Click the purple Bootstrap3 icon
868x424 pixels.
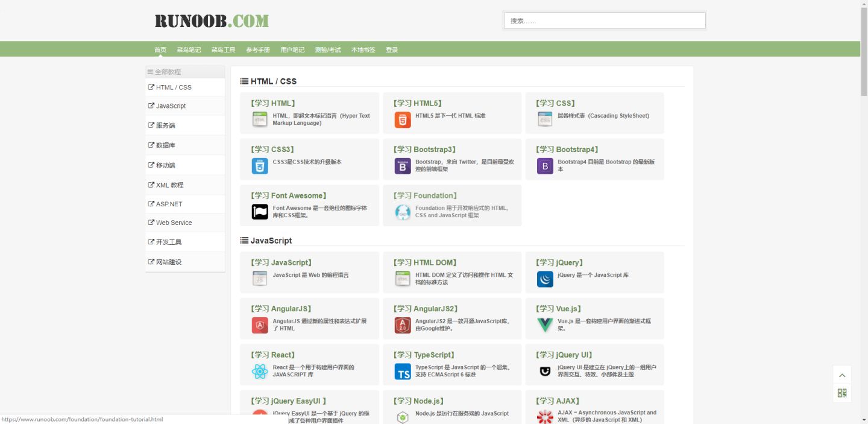403,166
